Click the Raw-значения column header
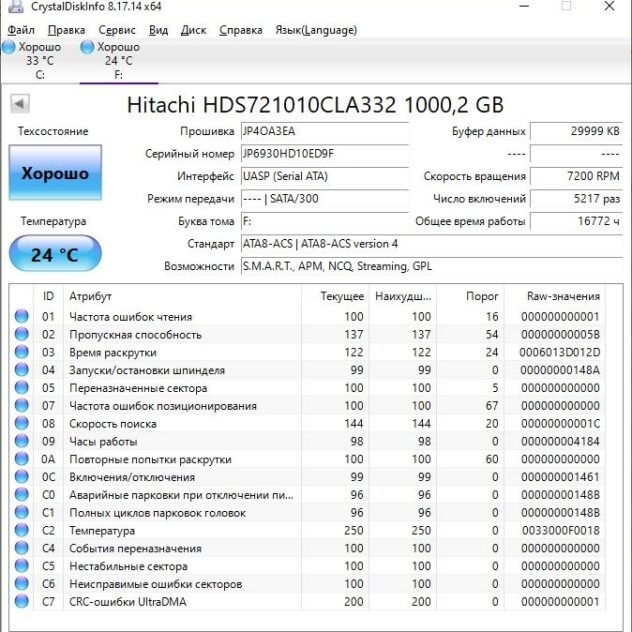The width and height of the screenshot is (632, 632). point(563,296)
